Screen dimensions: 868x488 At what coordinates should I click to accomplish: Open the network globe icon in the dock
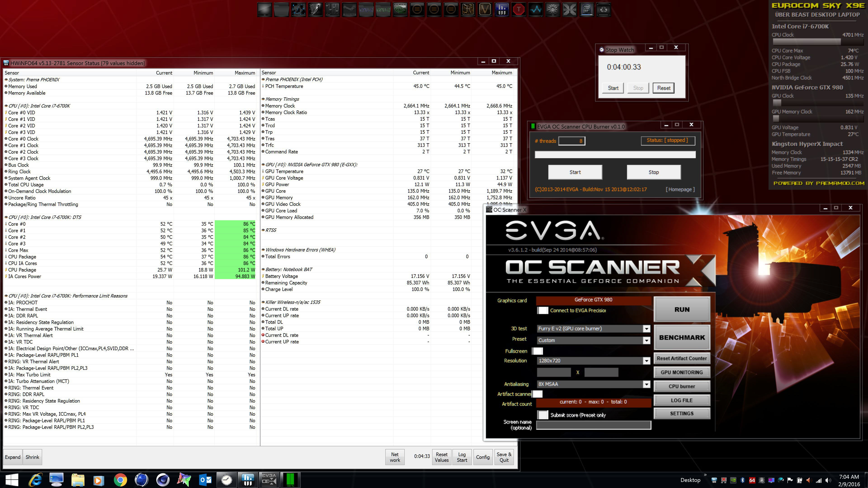[x=298, y=10]
